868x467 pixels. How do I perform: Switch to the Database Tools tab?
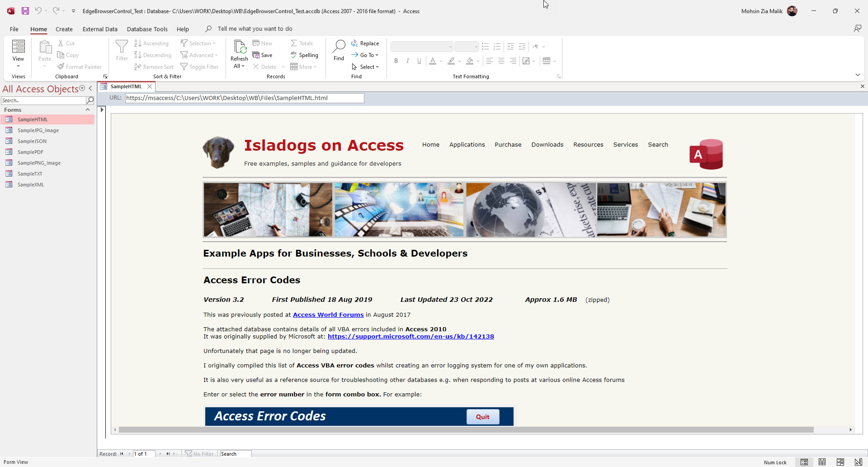click(147, 29)
